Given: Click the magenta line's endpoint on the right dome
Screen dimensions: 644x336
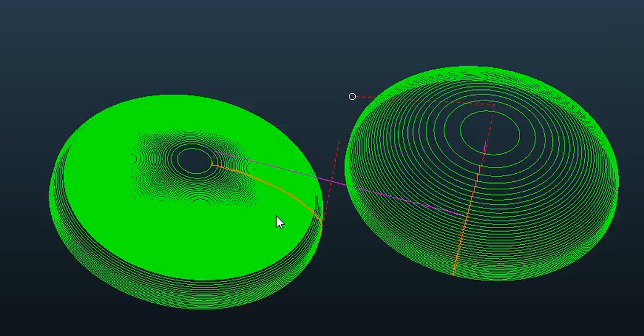Looking at the screenshot, I should [465, 215].
